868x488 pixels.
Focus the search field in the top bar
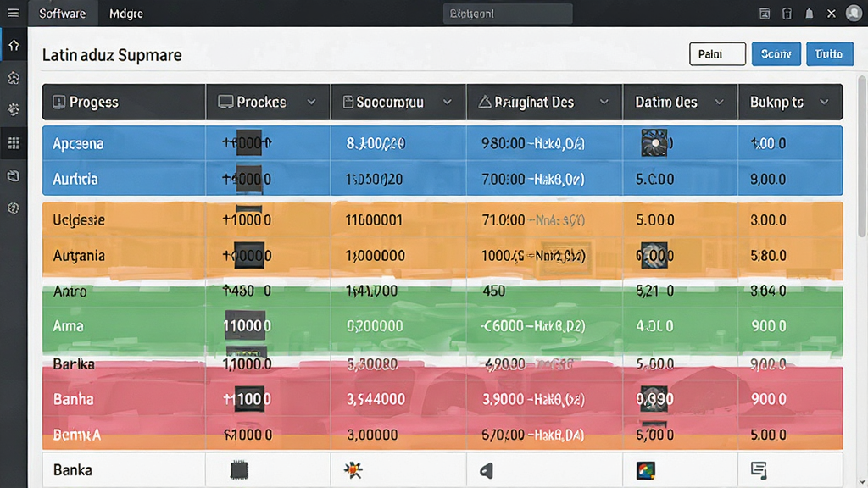coord(508,14)
